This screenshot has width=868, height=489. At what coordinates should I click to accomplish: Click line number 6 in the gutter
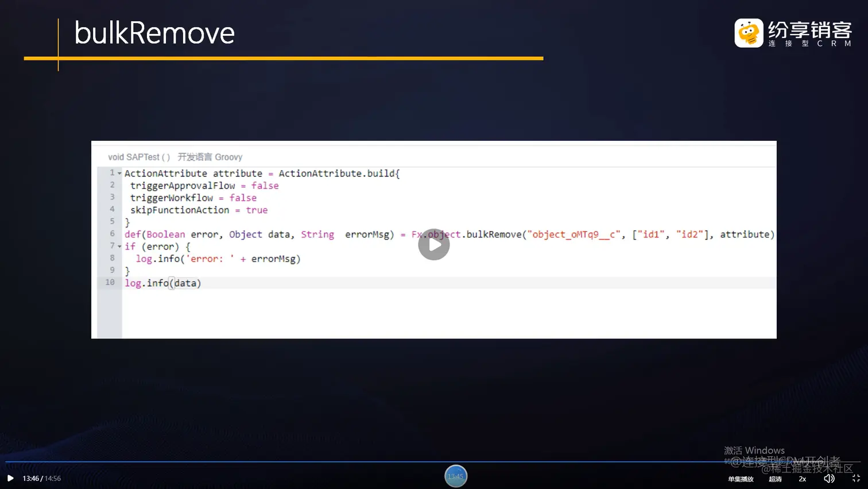112,233
